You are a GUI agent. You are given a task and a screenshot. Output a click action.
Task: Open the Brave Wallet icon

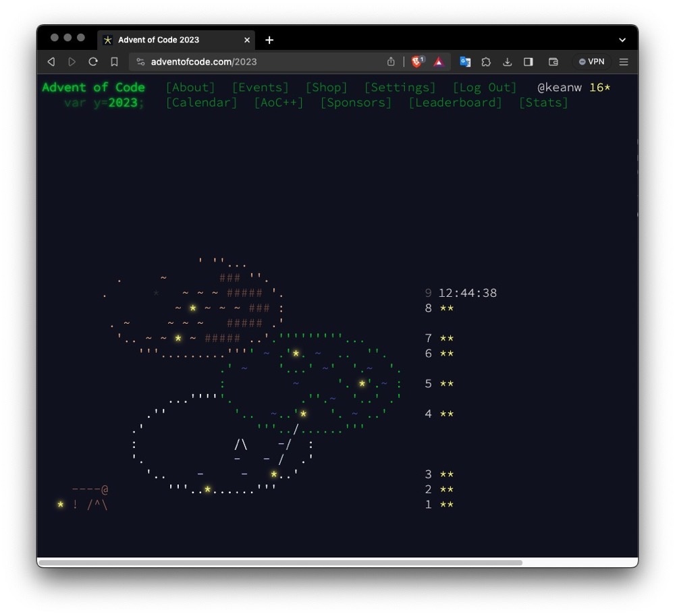coord(553,61)
